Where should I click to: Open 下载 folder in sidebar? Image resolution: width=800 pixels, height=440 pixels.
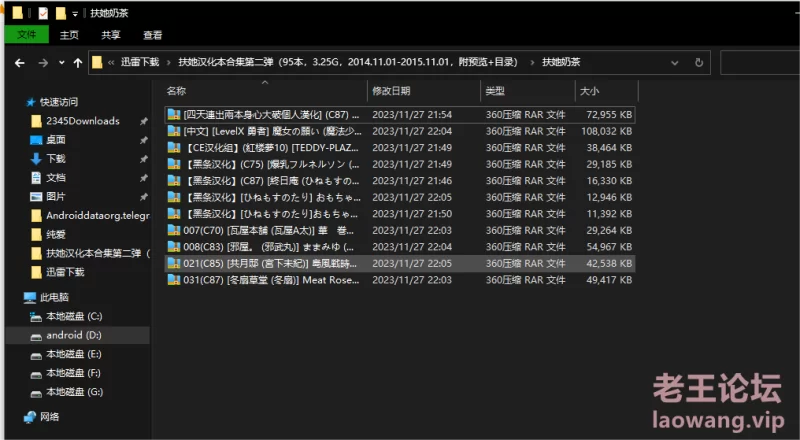point(56,159)
